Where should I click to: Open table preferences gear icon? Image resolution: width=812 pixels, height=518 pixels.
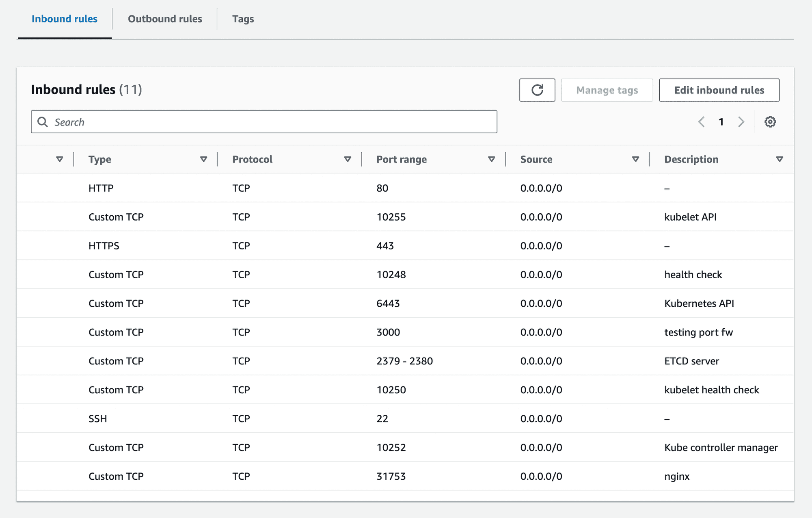coord(770,122)
